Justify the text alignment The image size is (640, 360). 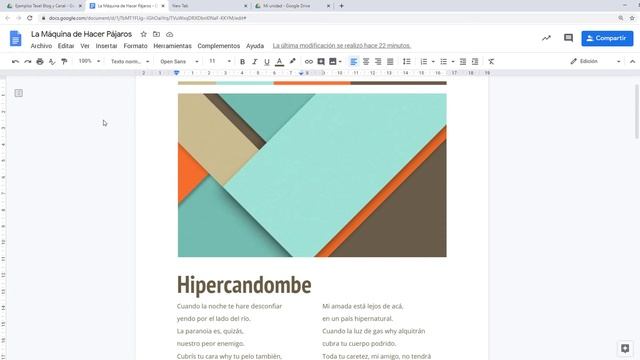pyautogui.click(x=390, y=62)
